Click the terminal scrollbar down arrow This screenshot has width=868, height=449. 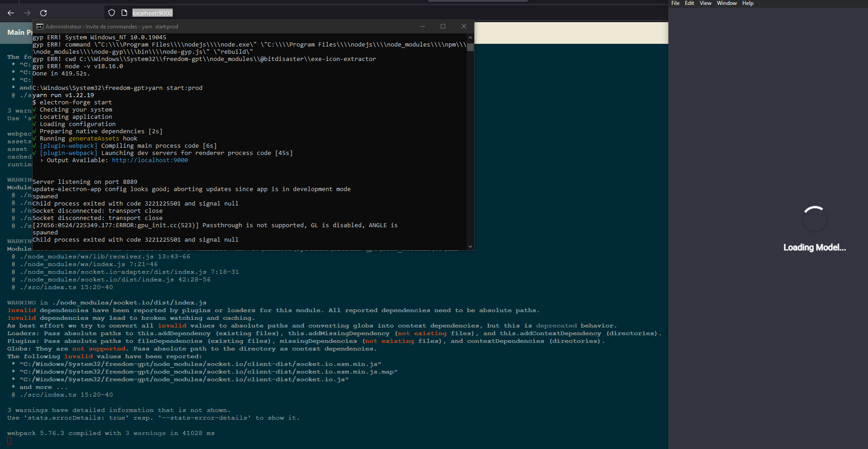(470, 247)
